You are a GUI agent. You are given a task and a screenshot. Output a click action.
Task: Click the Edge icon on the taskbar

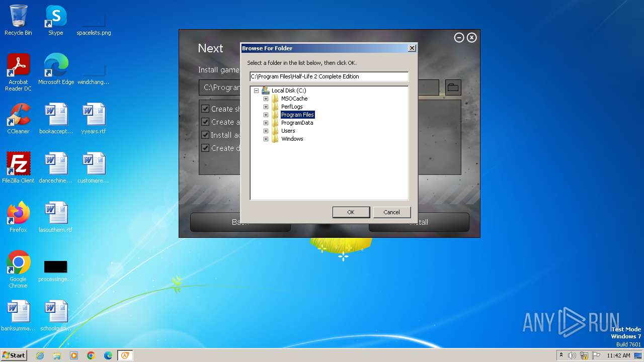tap(108, 355)
